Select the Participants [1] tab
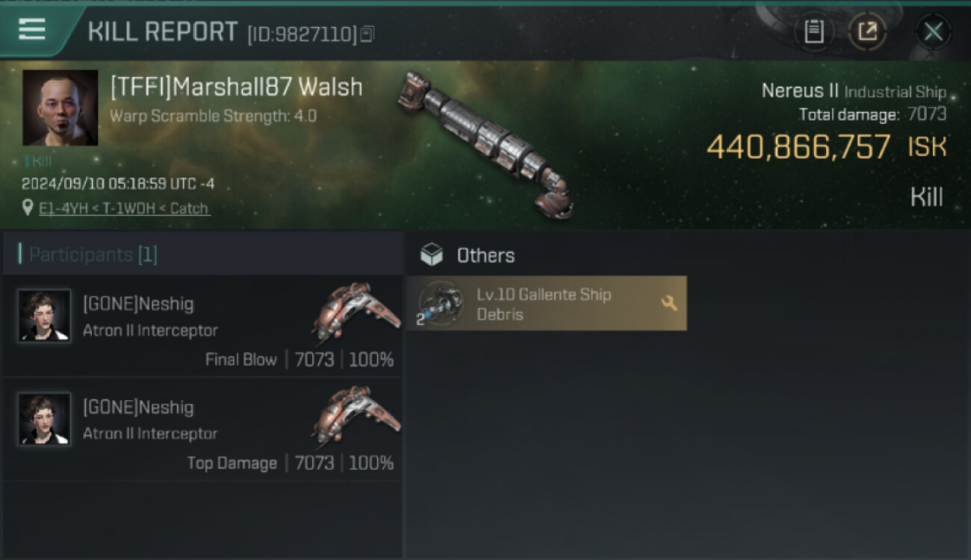The width and height of the screenshot is (971, 560). point(202,255)
